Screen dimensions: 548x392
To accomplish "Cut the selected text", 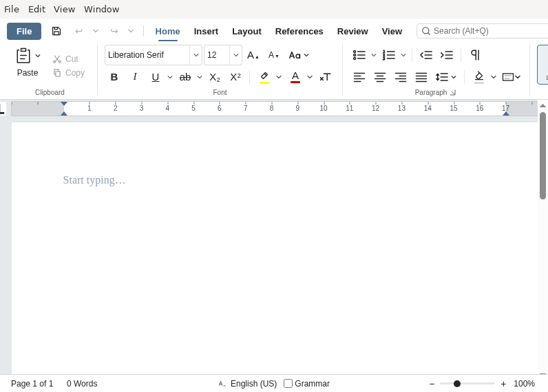I will click(65, 59).
